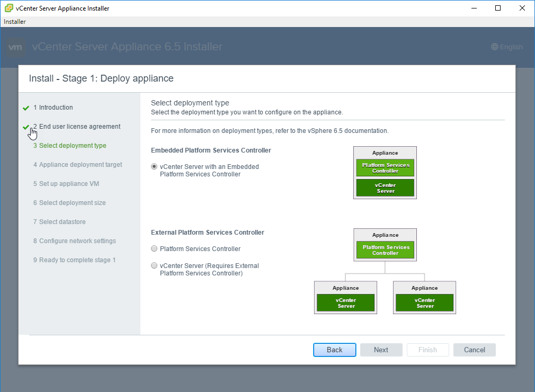Click the Back button
Screen dimensions: 535x392
[334, 350]
